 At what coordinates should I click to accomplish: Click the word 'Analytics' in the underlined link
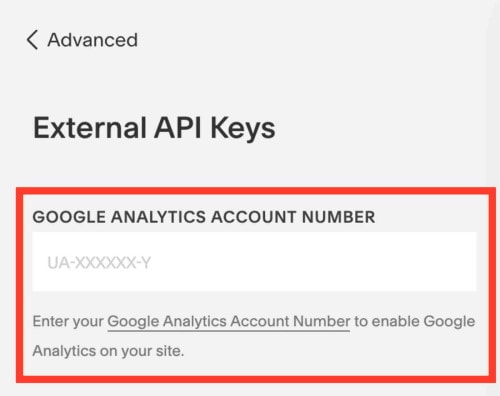click(195, 322)
